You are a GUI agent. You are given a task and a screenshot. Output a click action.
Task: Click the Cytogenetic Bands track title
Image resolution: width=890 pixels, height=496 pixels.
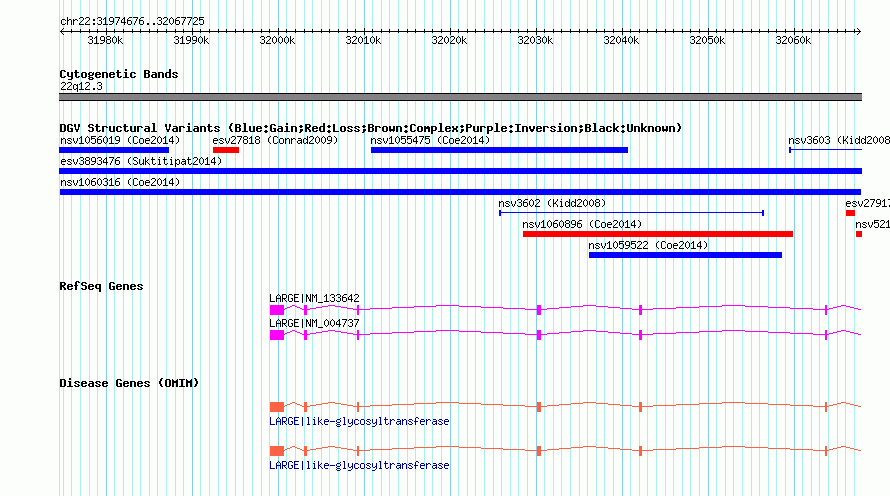click(x=119, y=74)
